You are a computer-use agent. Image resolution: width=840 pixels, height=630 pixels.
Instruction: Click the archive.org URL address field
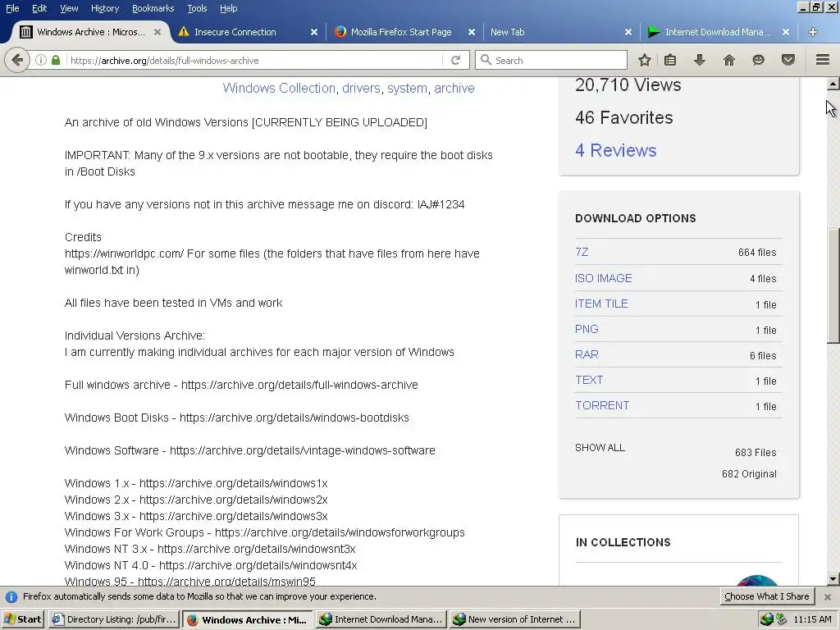254,61
